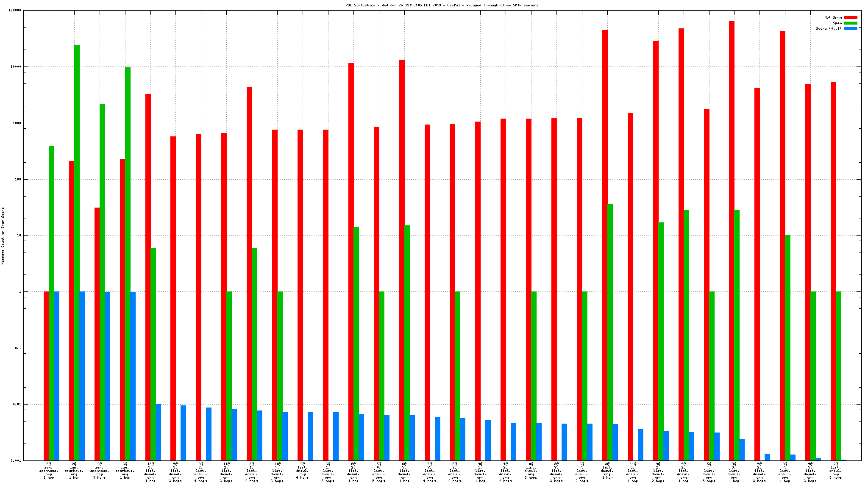
Task: Click the 13@ 3.list.dnswl.org 1 hop label
Action: 150,472
